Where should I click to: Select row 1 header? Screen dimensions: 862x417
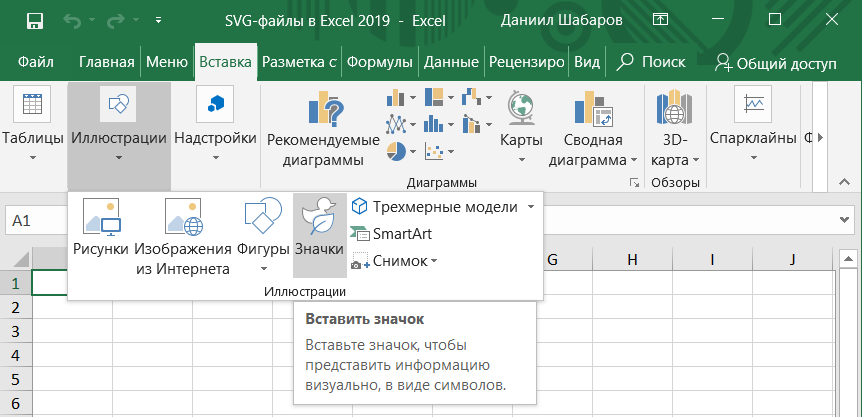(16, 283)
